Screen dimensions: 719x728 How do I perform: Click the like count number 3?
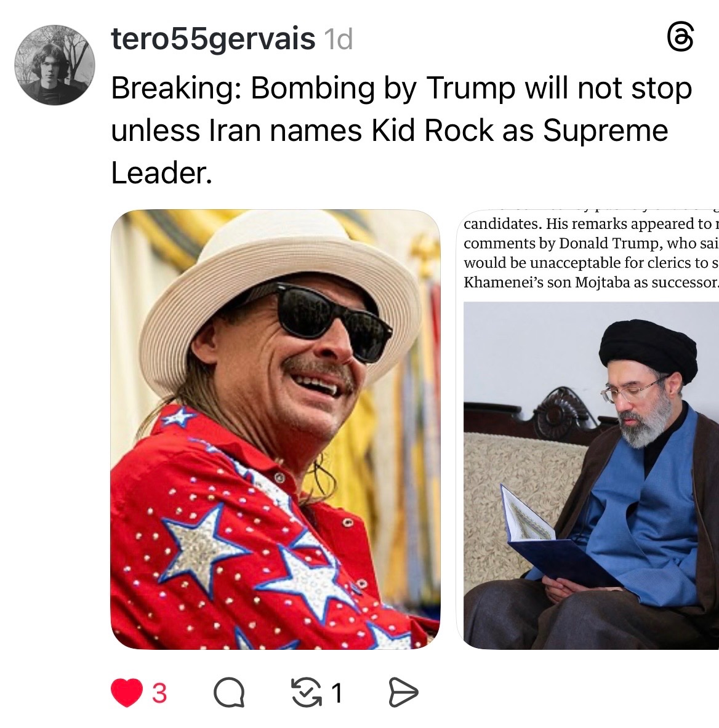coord(159,693)
